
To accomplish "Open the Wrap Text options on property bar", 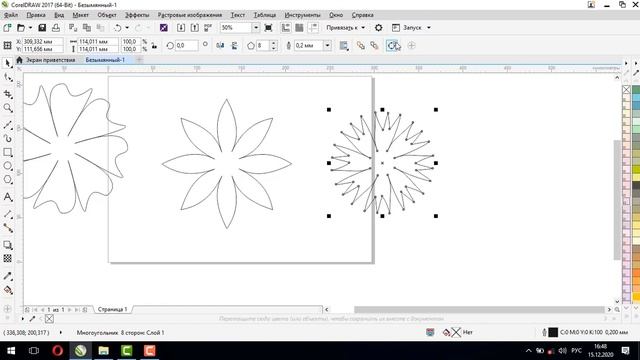I will click(344, 46).
